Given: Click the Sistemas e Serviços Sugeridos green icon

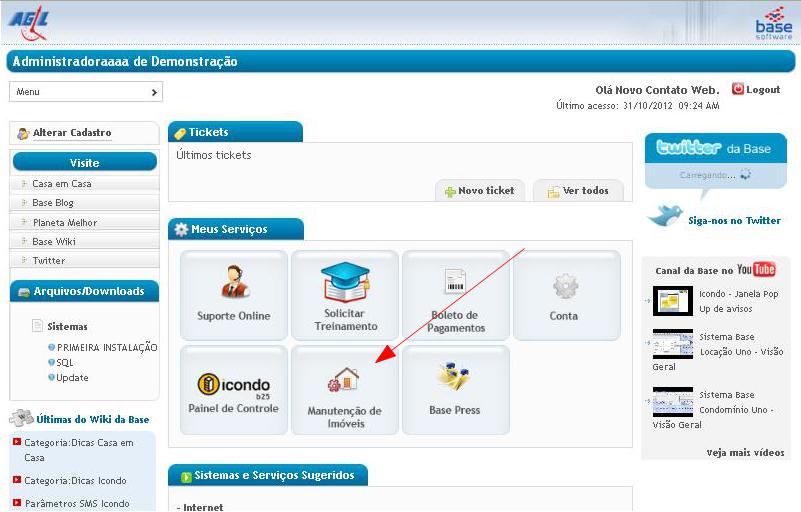Looking at the screenshot, I should (186, 477).
